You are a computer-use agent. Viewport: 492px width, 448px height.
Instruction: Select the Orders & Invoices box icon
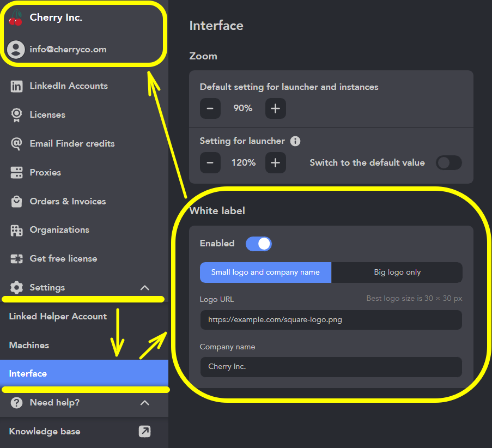tap(16, 201)
